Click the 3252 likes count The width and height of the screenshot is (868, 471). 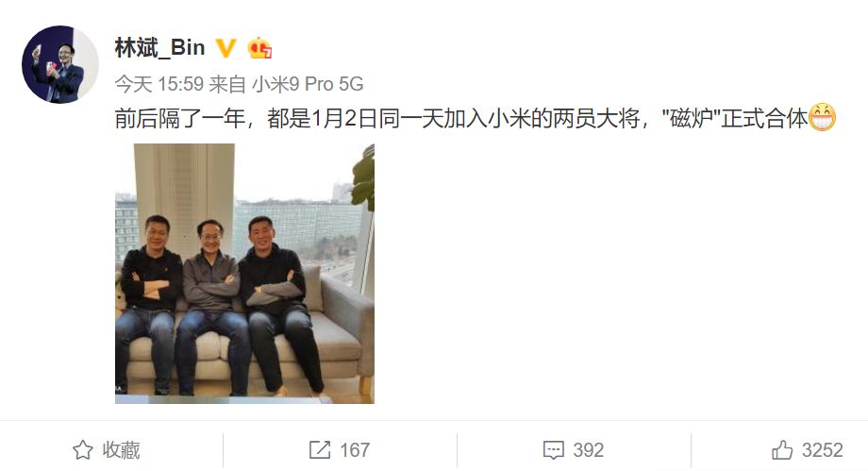(822, 450)
